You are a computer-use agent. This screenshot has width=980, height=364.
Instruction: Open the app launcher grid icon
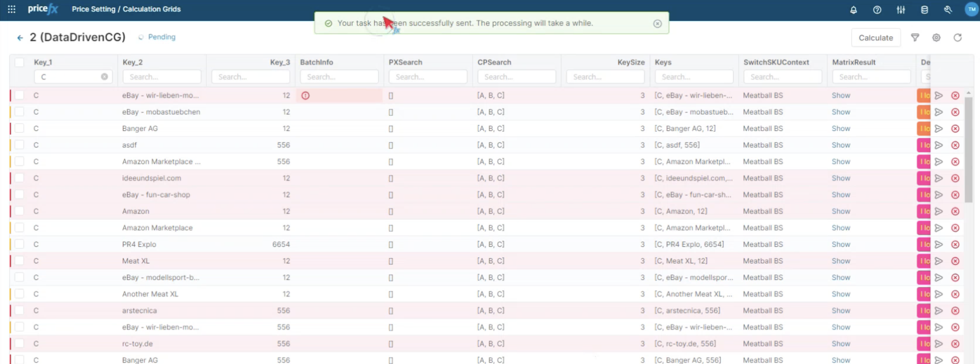pyautogui.click(x=12, y=9)
